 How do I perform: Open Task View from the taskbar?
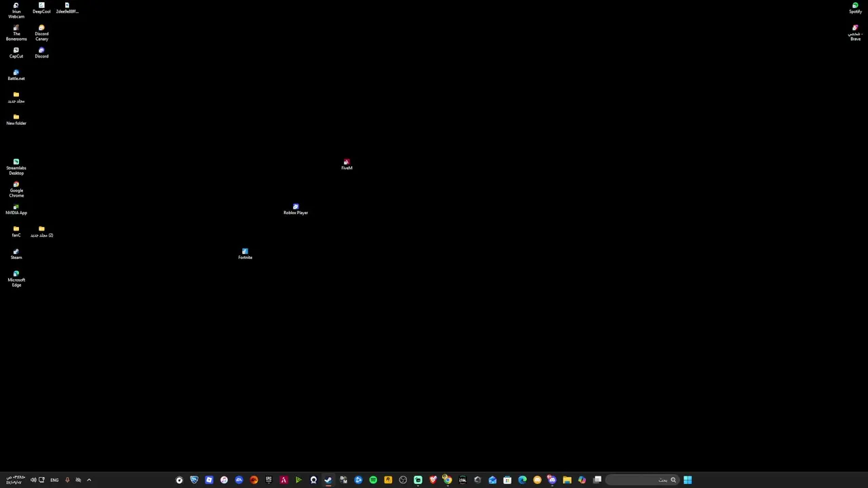click(x=597, y=480)
